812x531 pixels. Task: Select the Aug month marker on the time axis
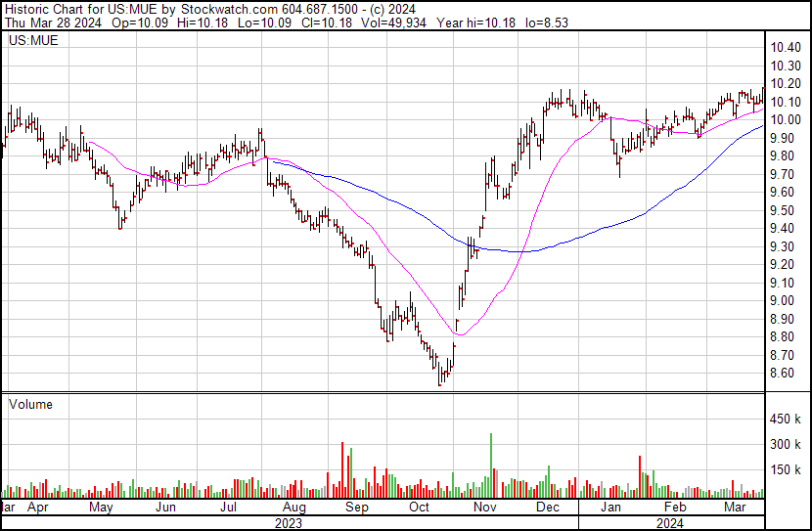[293, 509]
